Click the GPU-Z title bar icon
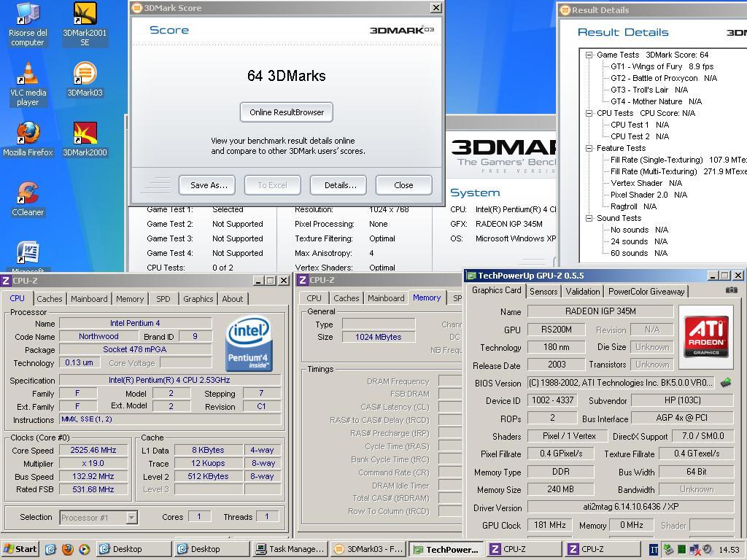747x560 pixels. [x=471, y=276]
